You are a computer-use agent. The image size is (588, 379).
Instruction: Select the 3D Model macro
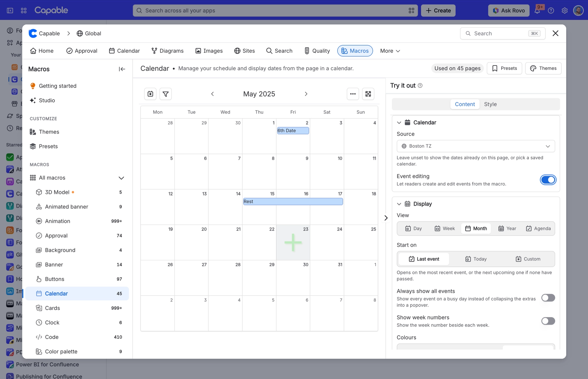click(x=77, y=192)
